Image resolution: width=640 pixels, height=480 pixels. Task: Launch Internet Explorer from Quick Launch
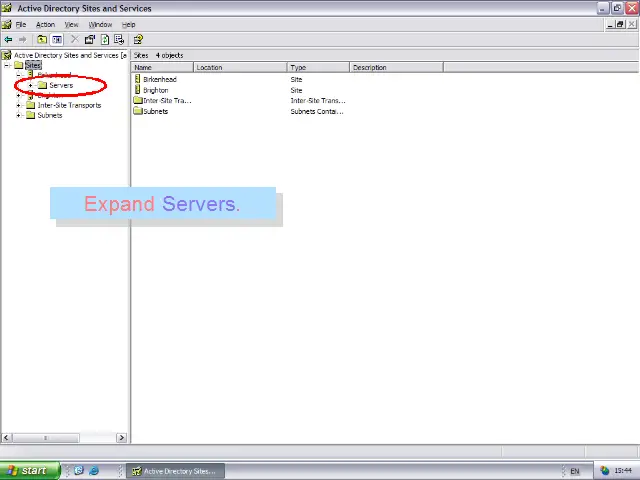click(94, 471)
